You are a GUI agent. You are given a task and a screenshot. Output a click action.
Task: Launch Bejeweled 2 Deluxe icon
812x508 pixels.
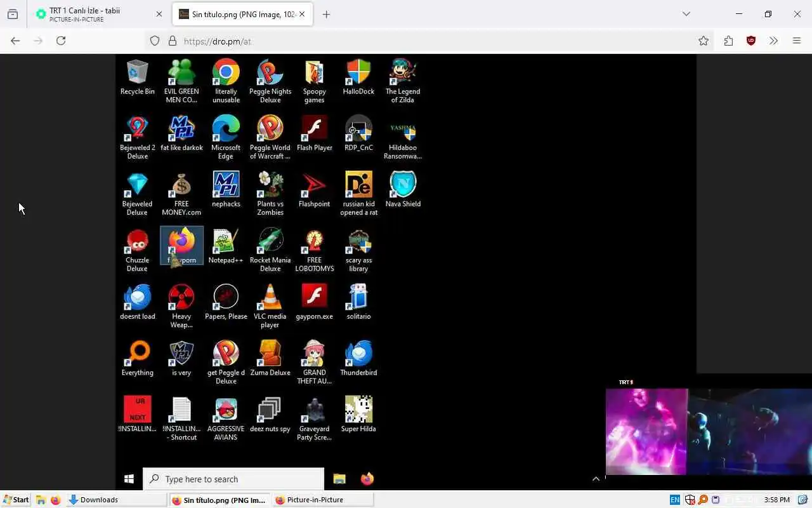point(137,137)
